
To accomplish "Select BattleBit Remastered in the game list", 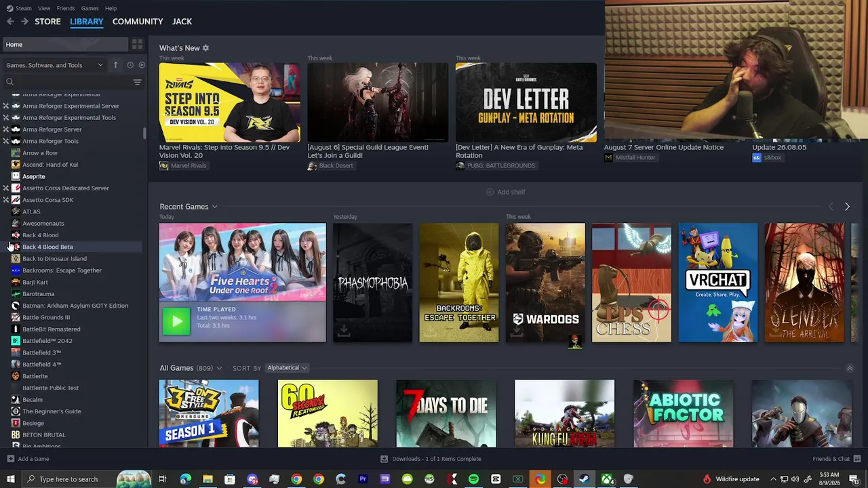I will point(52,329).
